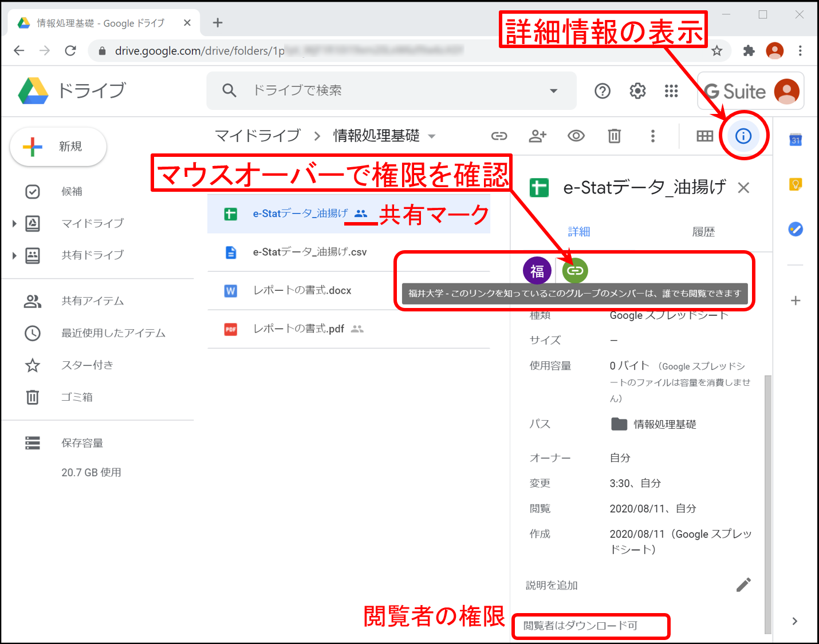
Task: Go forward in the browser
Action: point(45,51)
